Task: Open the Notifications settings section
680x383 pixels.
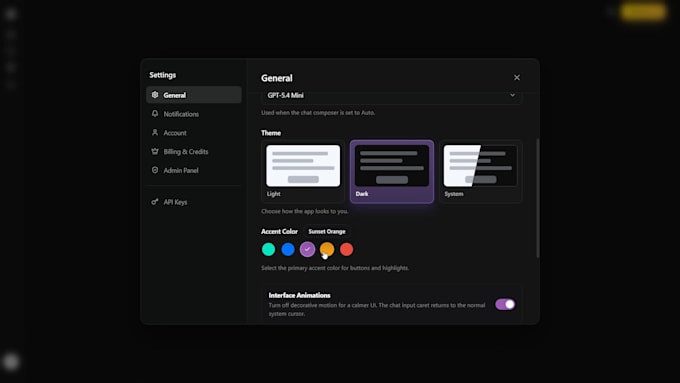Action: pyautogui.click(x=193, y=114)
